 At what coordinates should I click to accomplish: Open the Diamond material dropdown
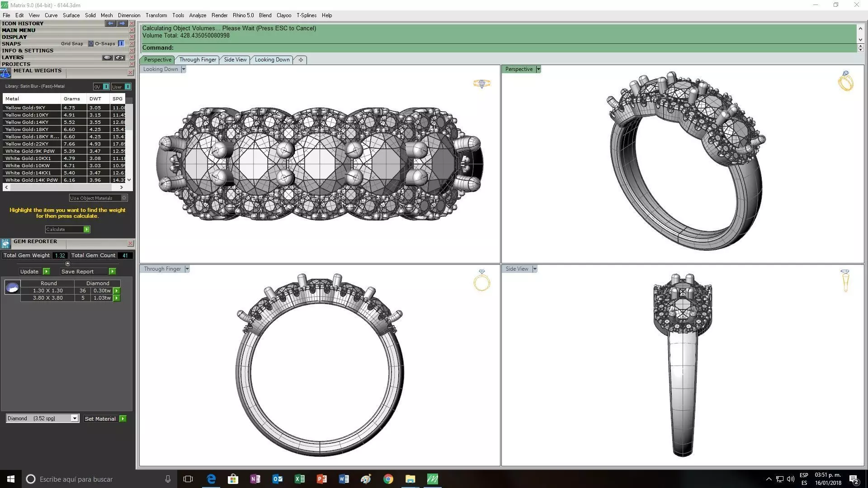pyautogui.click(x=75, y=418)
